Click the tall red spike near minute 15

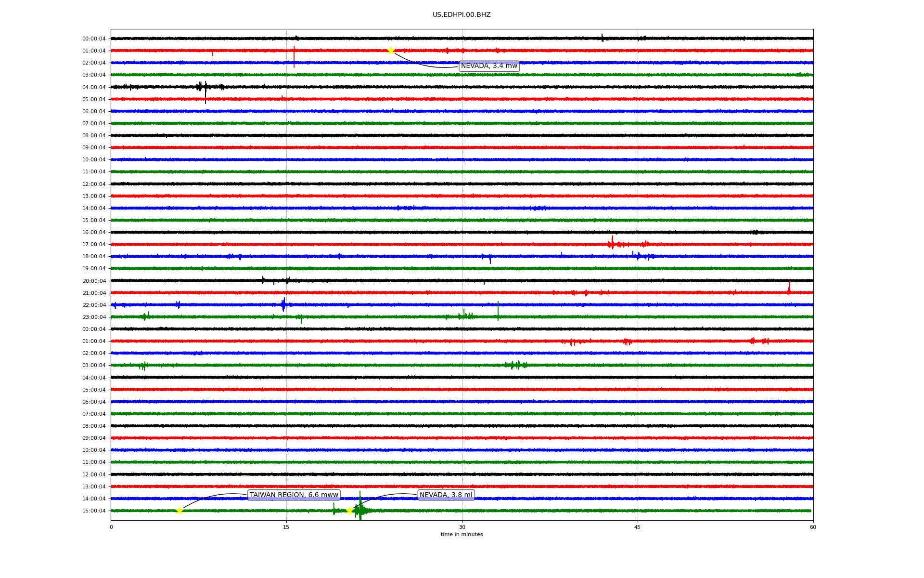[x=294, y=57]
